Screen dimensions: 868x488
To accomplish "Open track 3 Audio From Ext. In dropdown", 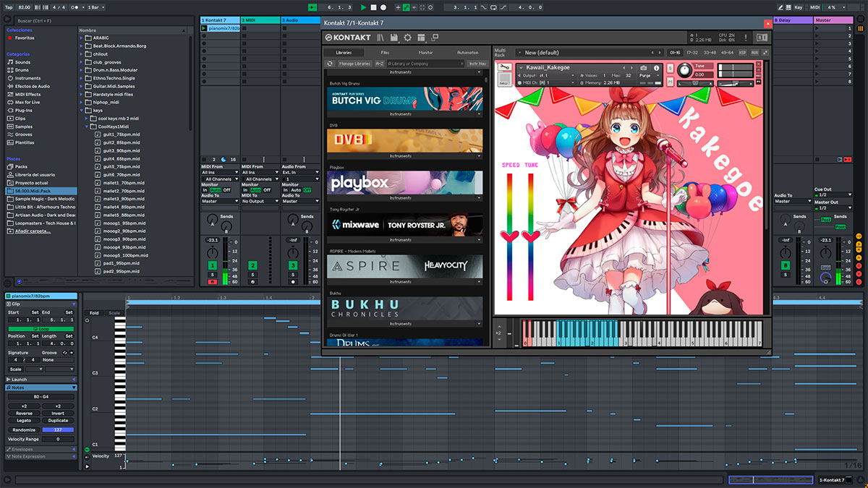I will click(301, 172).
